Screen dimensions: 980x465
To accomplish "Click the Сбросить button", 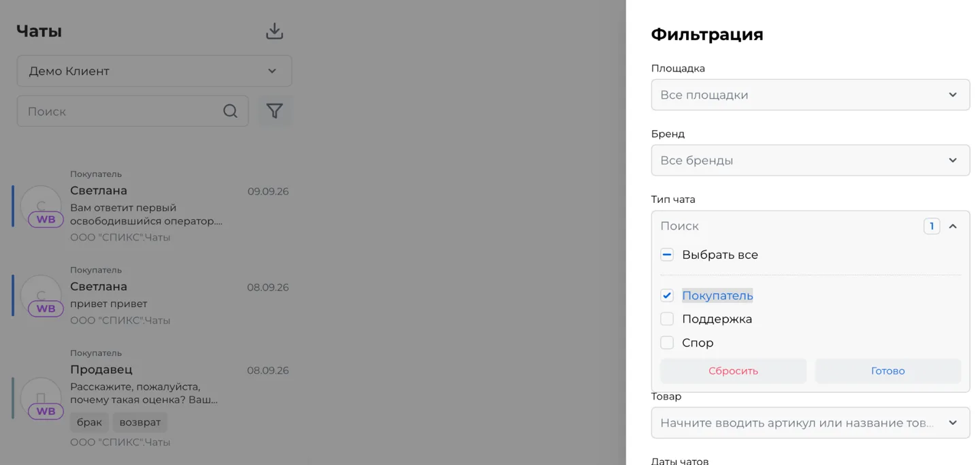I will [733, 371].
